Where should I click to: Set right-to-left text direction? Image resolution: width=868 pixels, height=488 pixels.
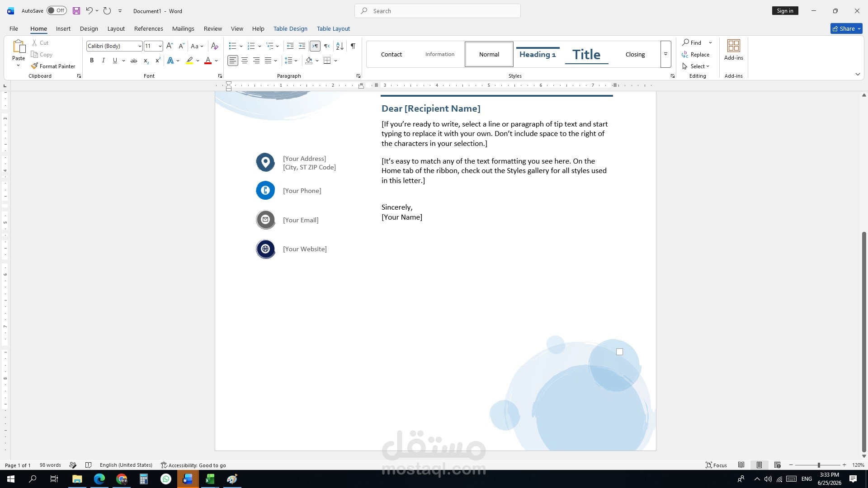pos(327,46)
